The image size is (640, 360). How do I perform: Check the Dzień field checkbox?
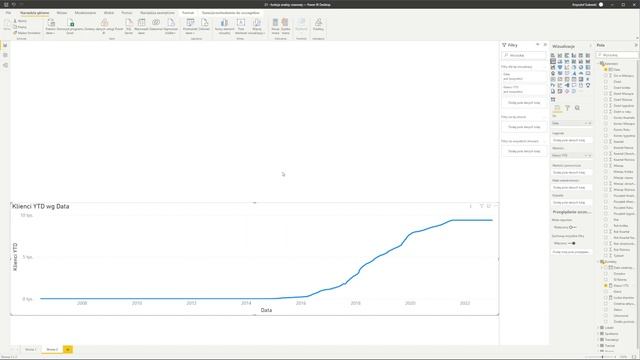pyautogui.click(x=606, y=82)
